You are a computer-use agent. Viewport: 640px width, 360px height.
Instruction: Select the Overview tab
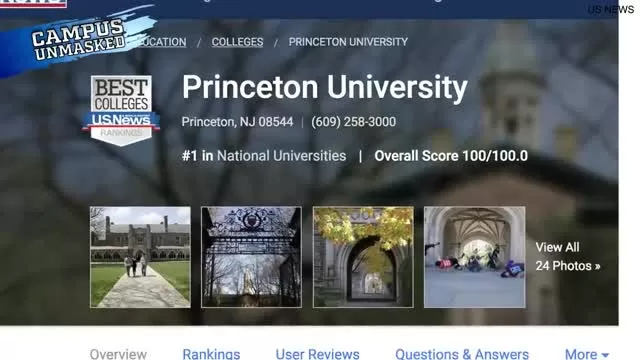[x=118, y=354]
